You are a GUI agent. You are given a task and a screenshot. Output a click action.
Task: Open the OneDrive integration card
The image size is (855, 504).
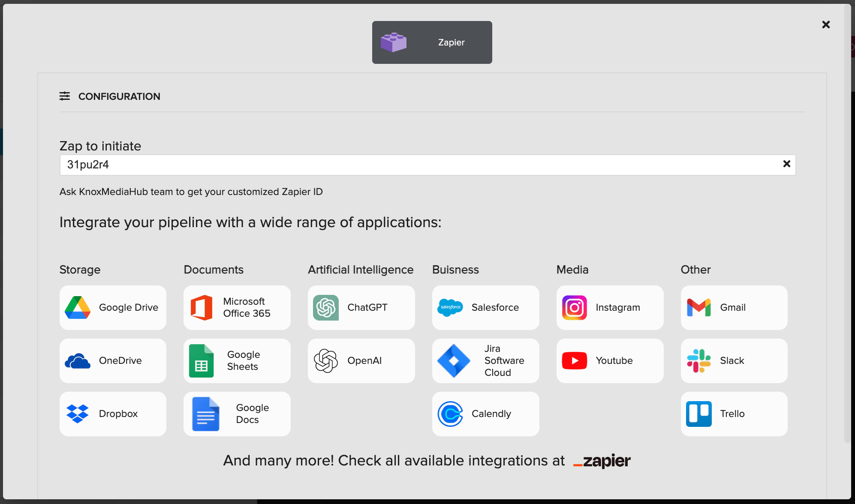point(113,361)
